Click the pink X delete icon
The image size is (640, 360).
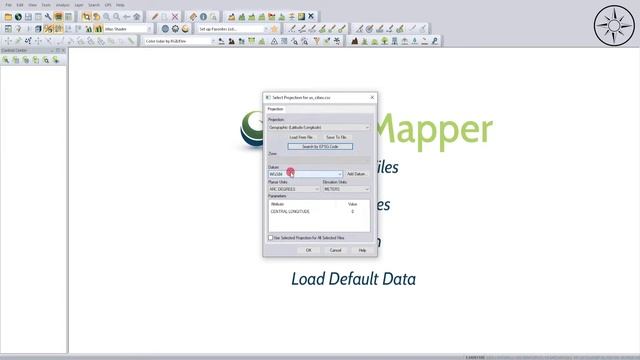[175, 17]
